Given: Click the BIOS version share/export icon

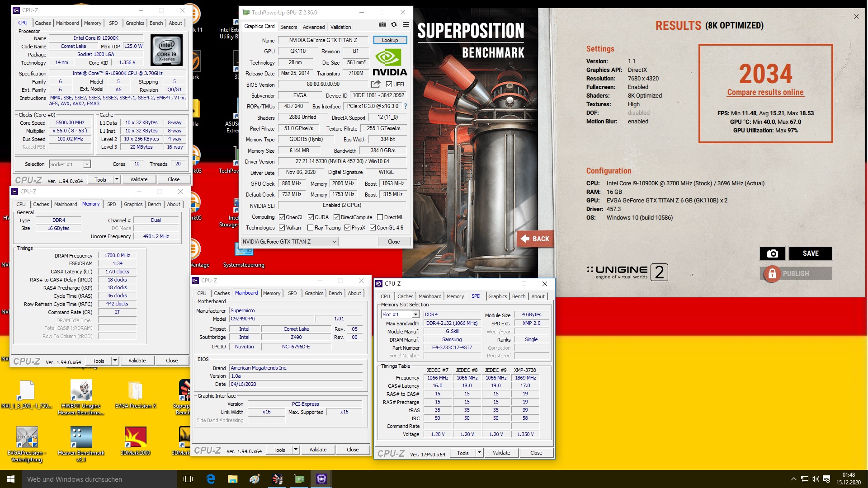Looking at the screenshot, I should [376, 84].
